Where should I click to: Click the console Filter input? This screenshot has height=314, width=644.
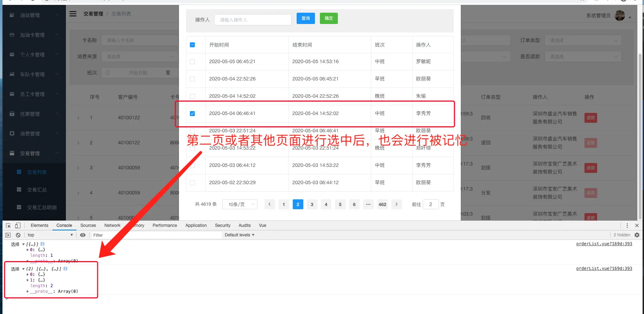click(x=156, y=235)
